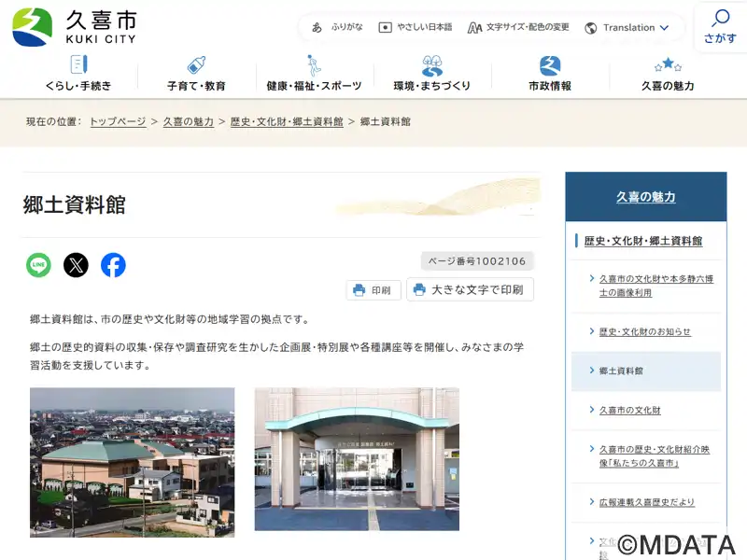Image resolution: width=747 pixels, height=560 pixels.
Task: Share the page on LINE
Action: [x=38, y=265]
